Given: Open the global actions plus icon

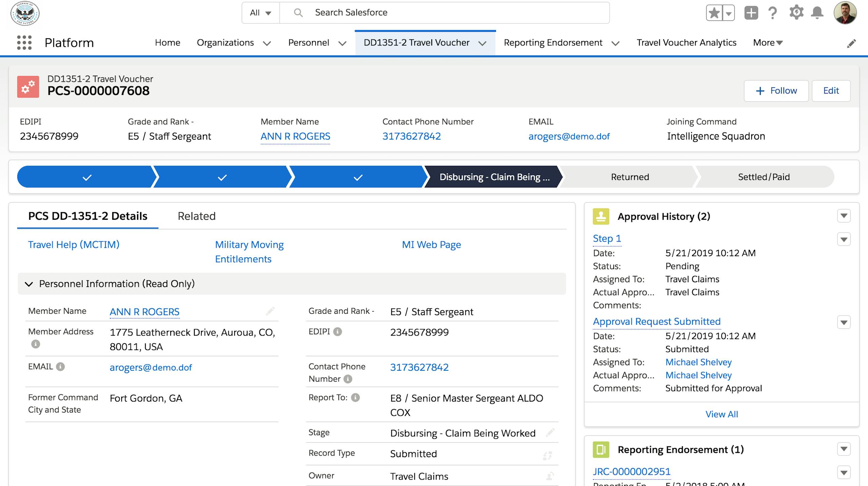Looking at the screenshot, I should point(752,13).
